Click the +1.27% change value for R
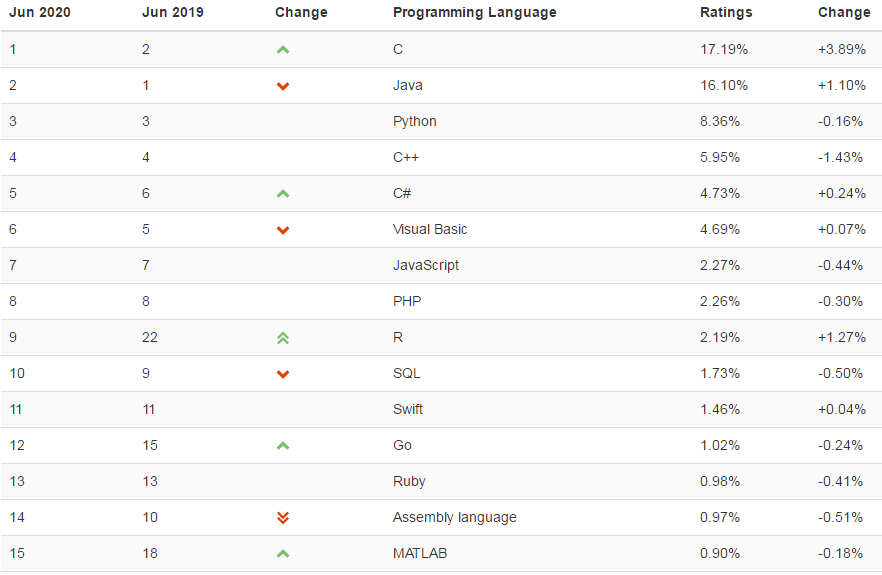Viewport: 882px width, 575px height. pos(841,337)
